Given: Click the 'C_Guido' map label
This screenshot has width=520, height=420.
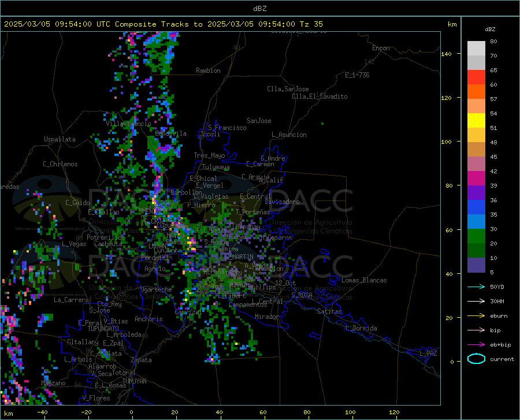Looking at the screenshot, I should [77, 203].
